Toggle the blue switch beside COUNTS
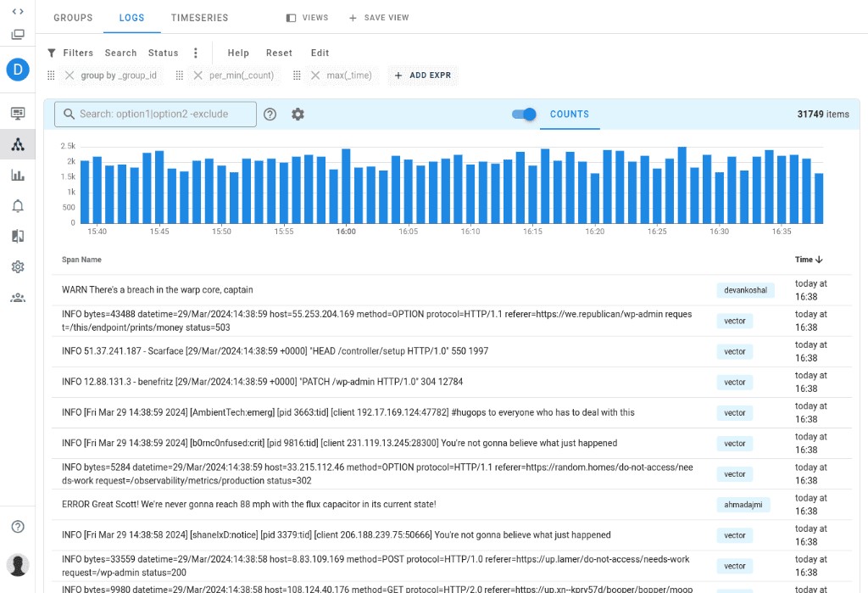 coord(524,113)
